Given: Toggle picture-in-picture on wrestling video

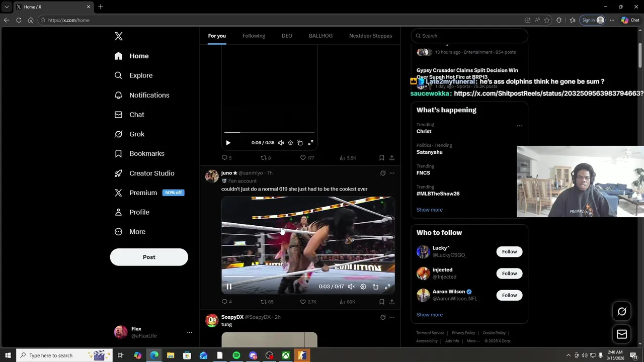Looking at the screenshot, I should (x=375, y=287).
